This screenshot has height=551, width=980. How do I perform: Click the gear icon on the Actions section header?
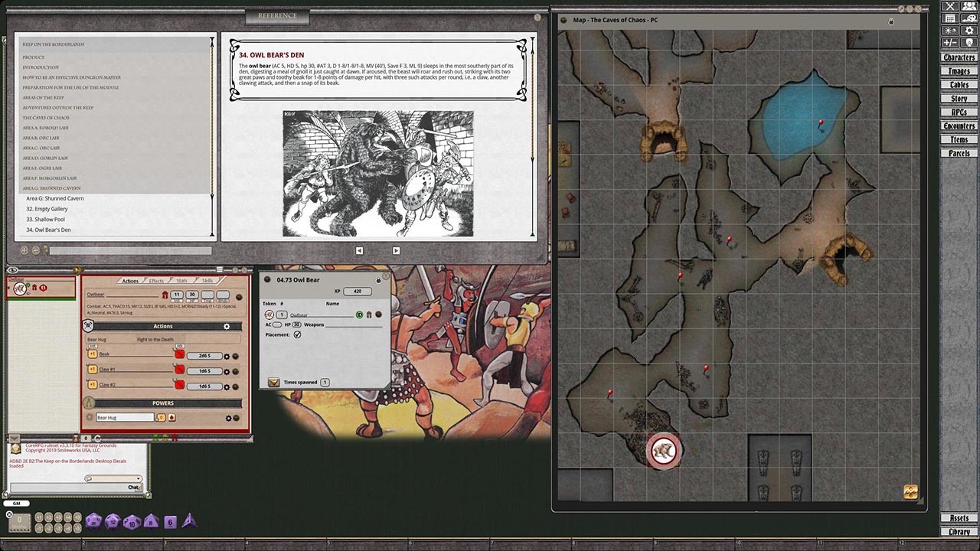click(x=227, y=326)
